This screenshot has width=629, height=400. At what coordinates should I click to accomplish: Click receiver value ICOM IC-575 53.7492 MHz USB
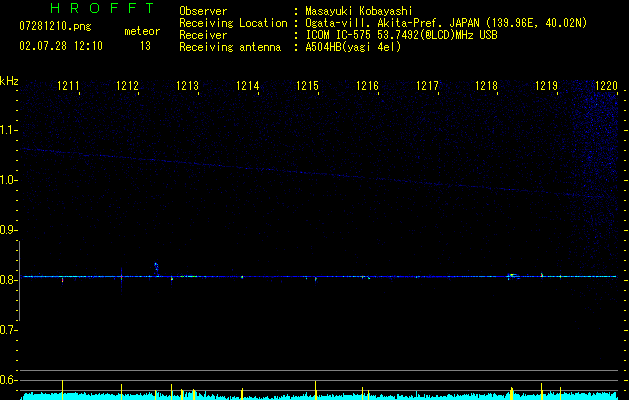tap(401, 35)
